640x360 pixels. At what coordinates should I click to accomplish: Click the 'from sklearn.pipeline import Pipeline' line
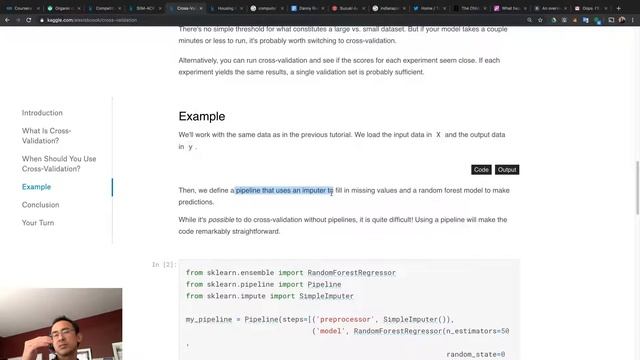263,284
